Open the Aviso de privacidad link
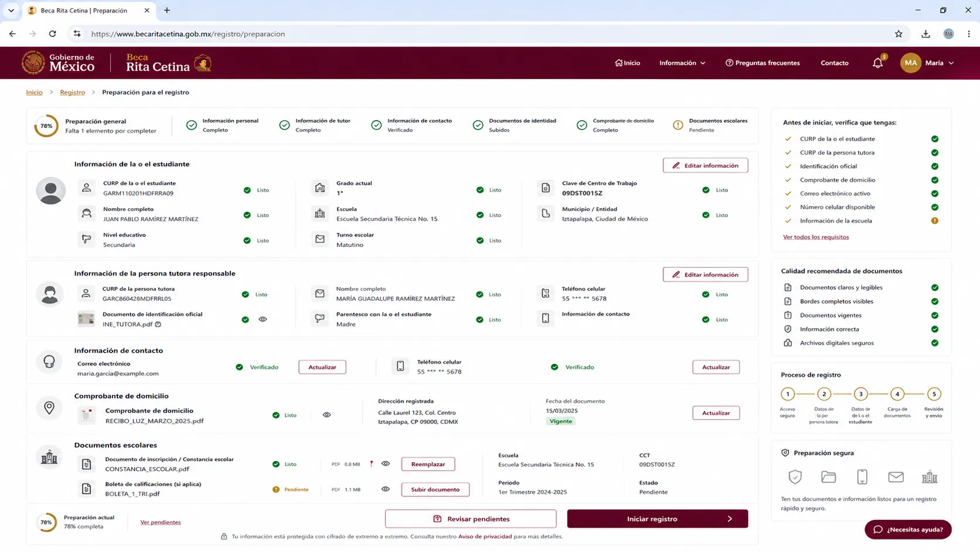This screenshot has width=980, height=552. (x=485, y=536)
